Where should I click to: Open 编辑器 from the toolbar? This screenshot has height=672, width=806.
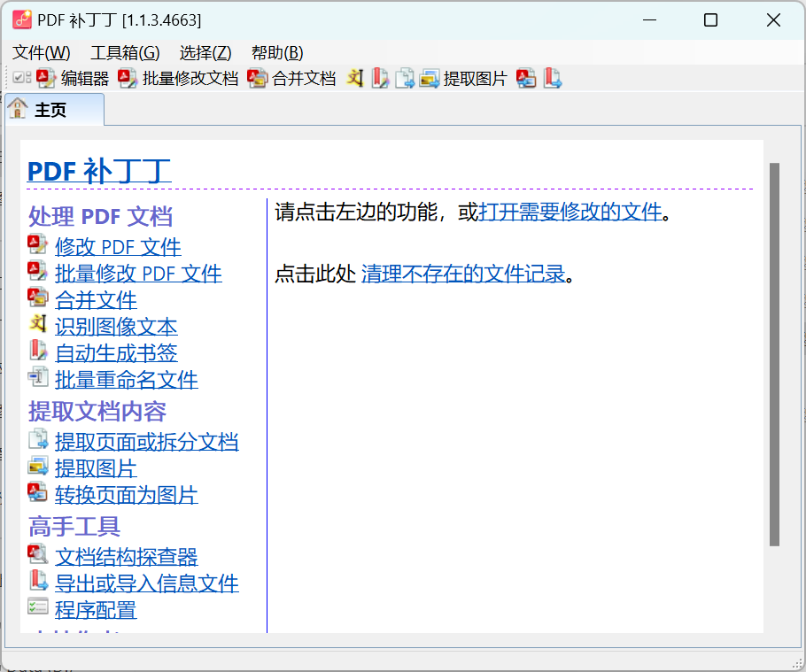74,79
